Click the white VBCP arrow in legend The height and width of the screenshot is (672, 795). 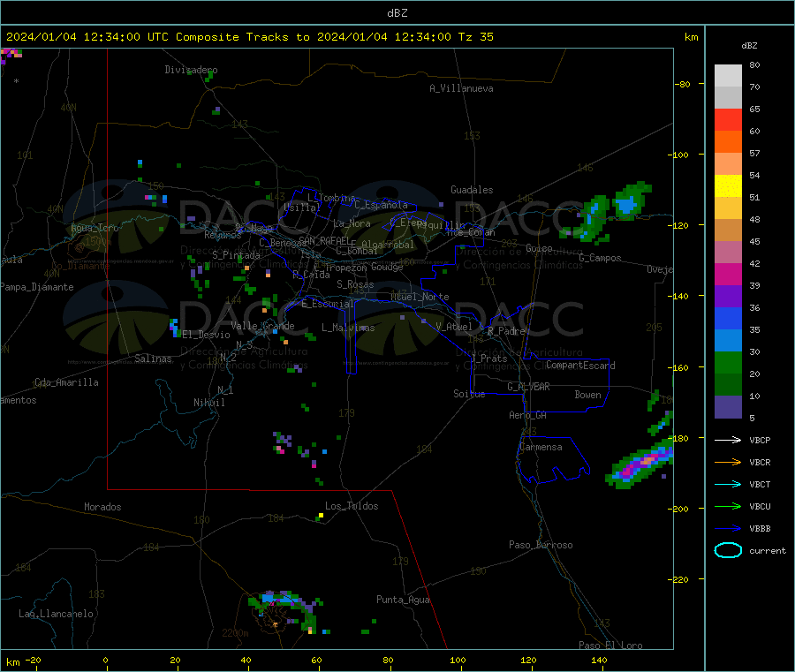point(728,440)
